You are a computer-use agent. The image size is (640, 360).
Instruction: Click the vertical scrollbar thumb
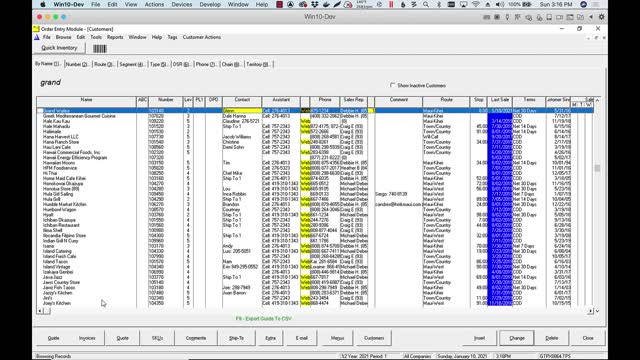tap(597, 168)
